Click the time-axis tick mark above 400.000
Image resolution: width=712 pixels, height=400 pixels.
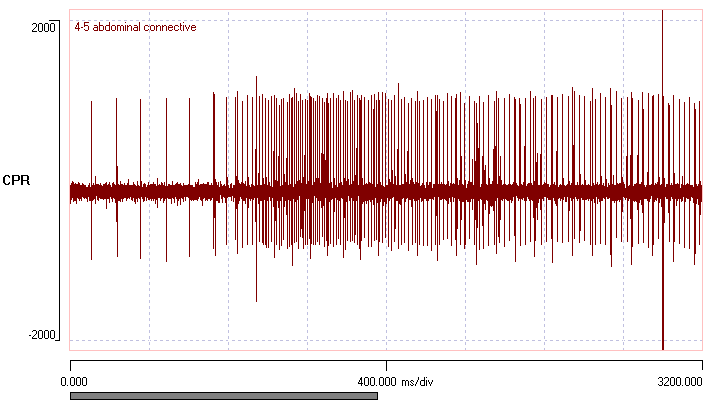(x=386, y=366)
